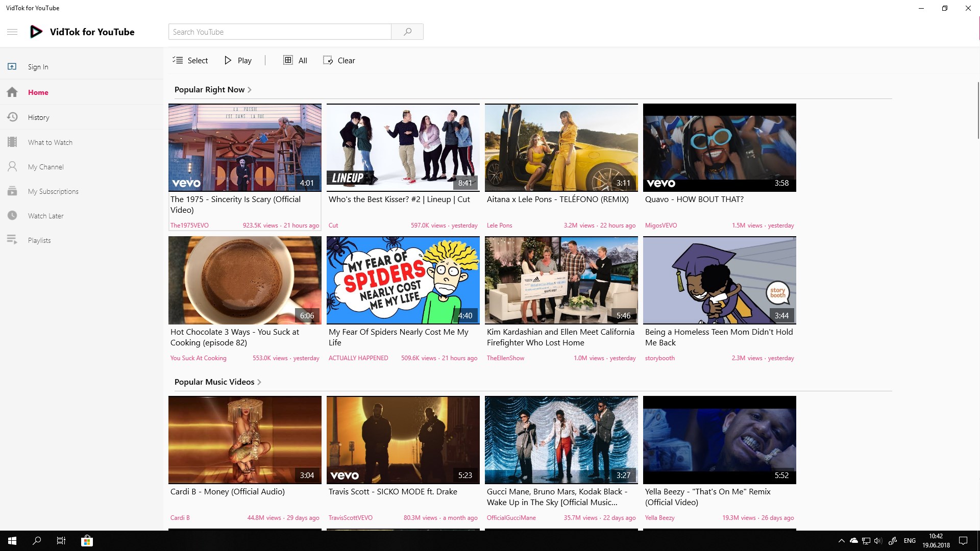980x551 pixels.
Task: Open the What to Watch section
Action: pyautogui.click(x=50, y=142)
